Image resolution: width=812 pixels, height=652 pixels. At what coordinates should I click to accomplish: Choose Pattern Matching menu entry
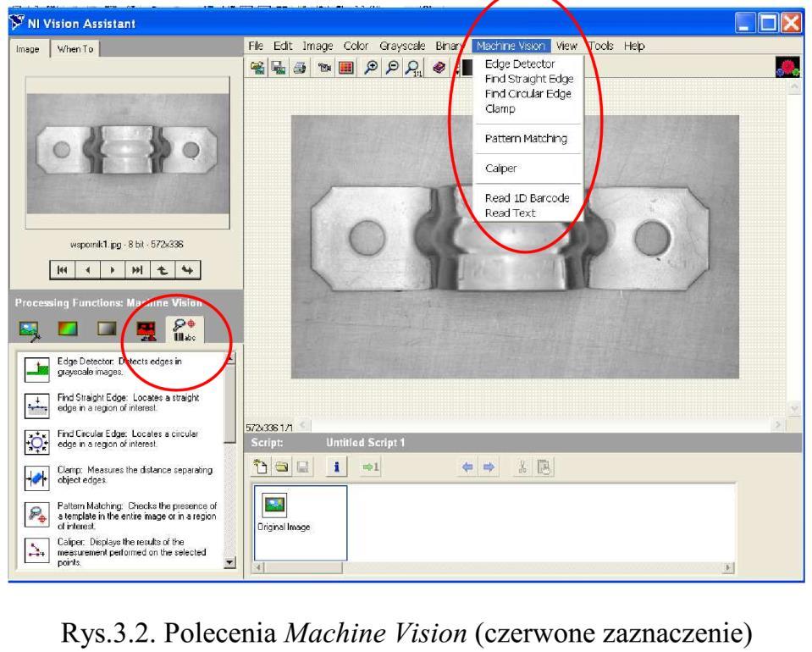(526, 138)
